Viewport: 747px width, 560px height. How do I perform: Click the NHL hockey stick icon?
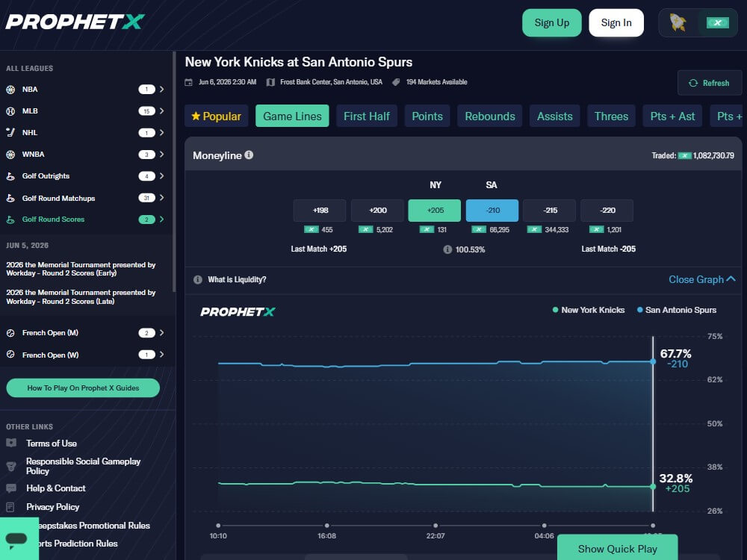click(x=10, y=132)
